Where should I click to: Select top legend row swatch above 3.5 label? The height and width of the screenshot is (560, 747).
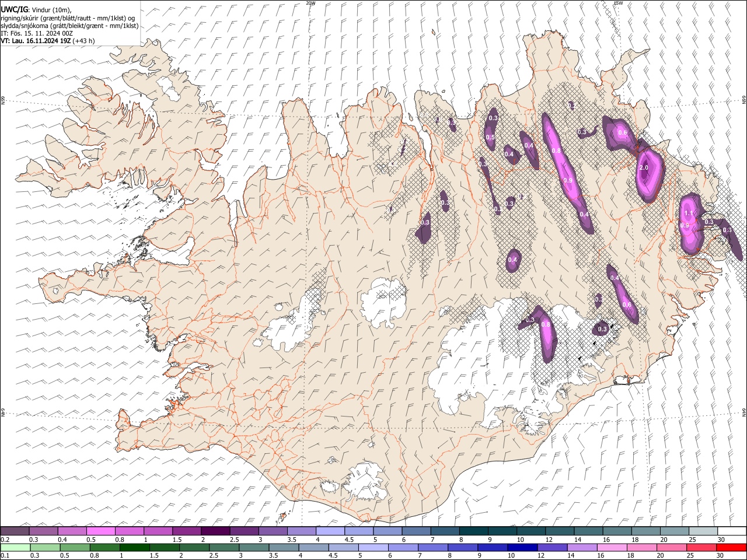tap(302, 531)
